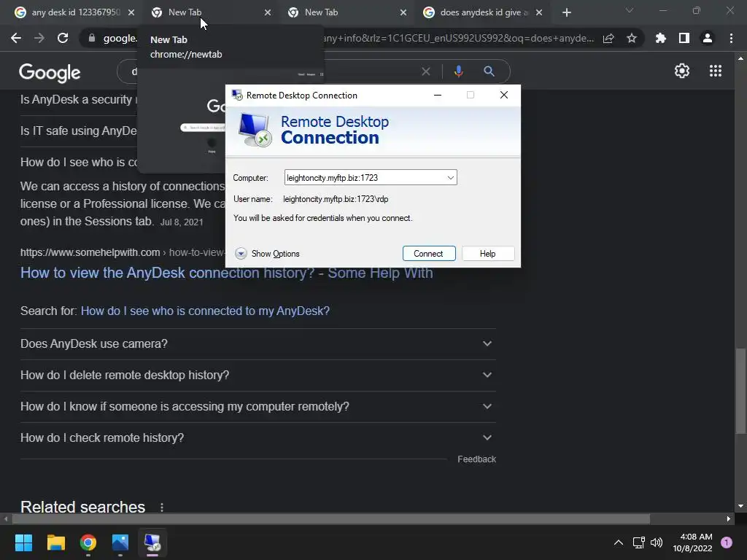The width and height of the screenshot is (747, 560).
Task: Expand 'Does AnyDesk use camera?' question
Action: pyautogui.click(x=258, y=344)
